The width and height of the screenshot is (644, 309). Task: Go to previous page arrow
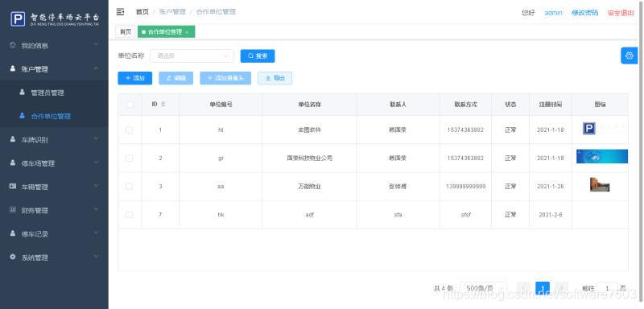click(x=524, y=289)
